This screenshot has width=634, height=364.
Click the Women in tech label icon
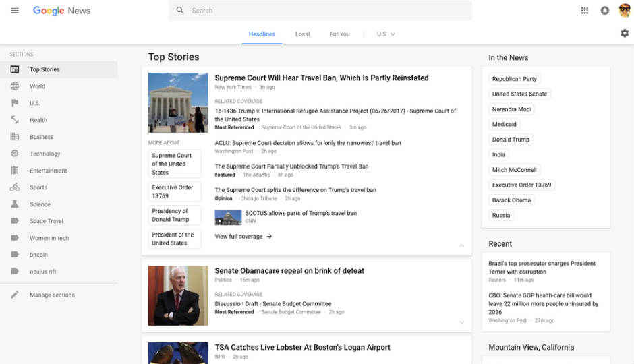[15, 238]
